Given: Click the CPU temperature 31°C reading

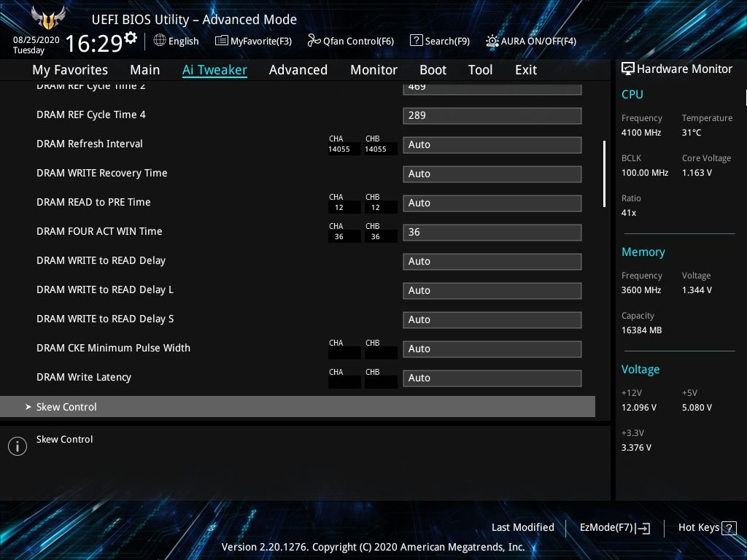Looking at the screenshot, I should [692, 133].
